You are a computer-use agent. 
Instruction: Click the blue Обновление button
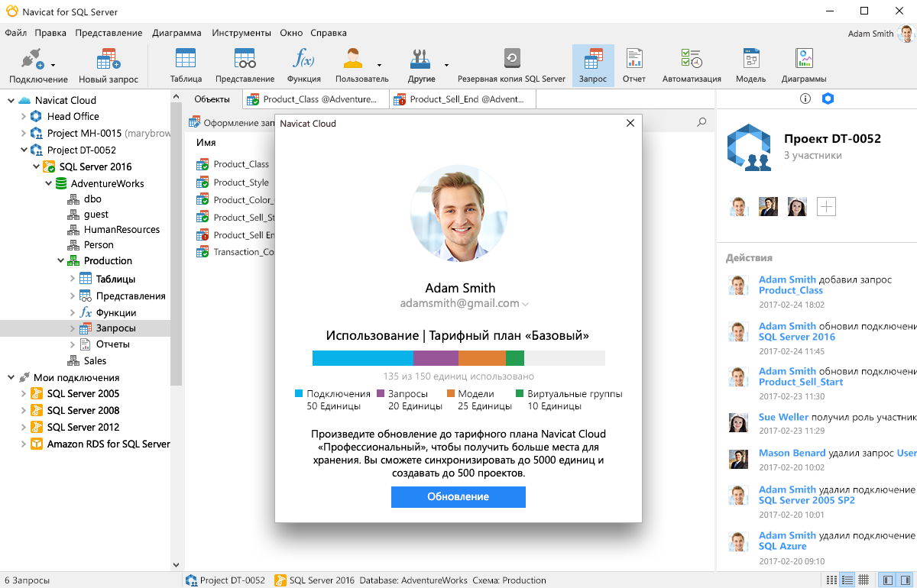(x=458, y=497)
